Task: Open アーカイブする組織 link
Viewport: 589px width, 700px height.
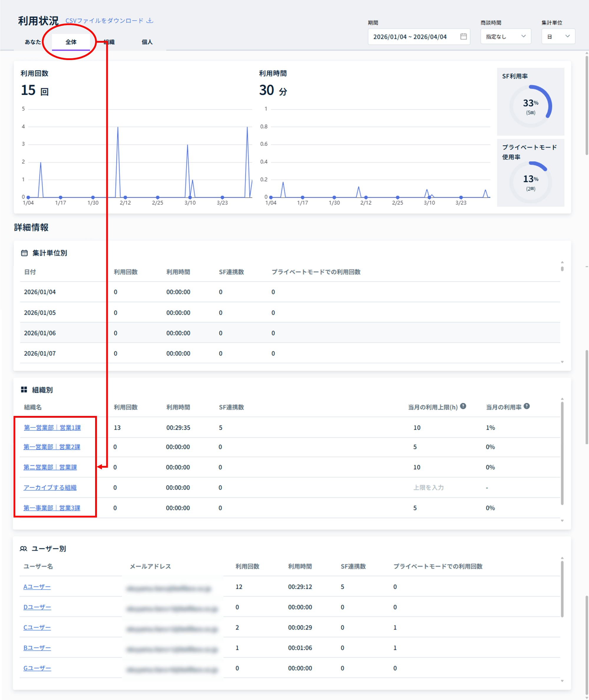Action: [50, 487]
